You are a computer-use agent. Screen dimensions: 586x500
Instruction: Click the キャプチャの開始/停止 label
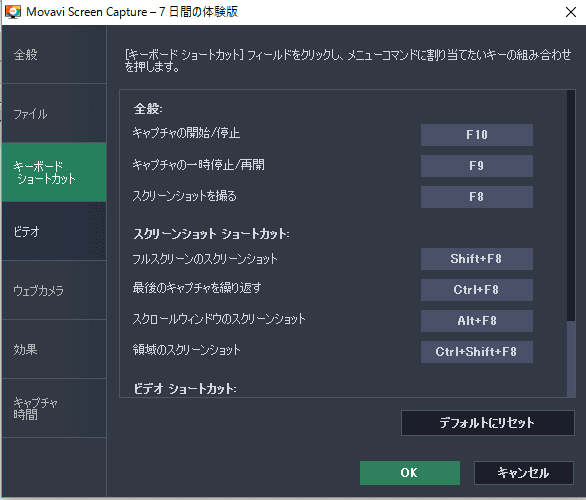[x=186, y=133]
